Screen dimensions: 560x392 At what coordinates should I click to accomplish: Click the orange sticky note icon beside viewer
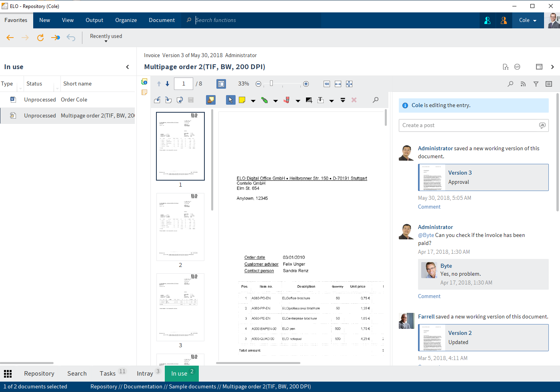tap(144, 92)
